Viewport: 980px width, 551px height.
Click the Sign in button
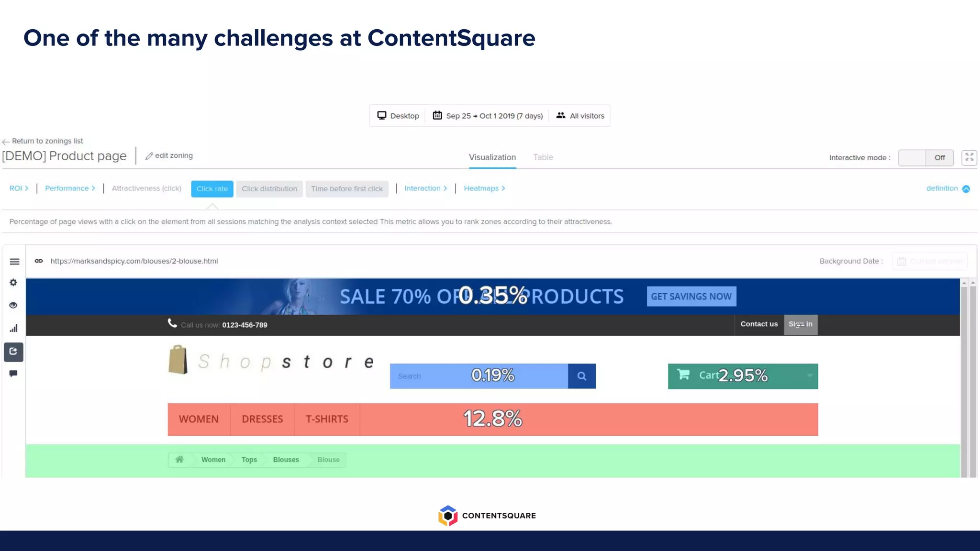point(801,325)
